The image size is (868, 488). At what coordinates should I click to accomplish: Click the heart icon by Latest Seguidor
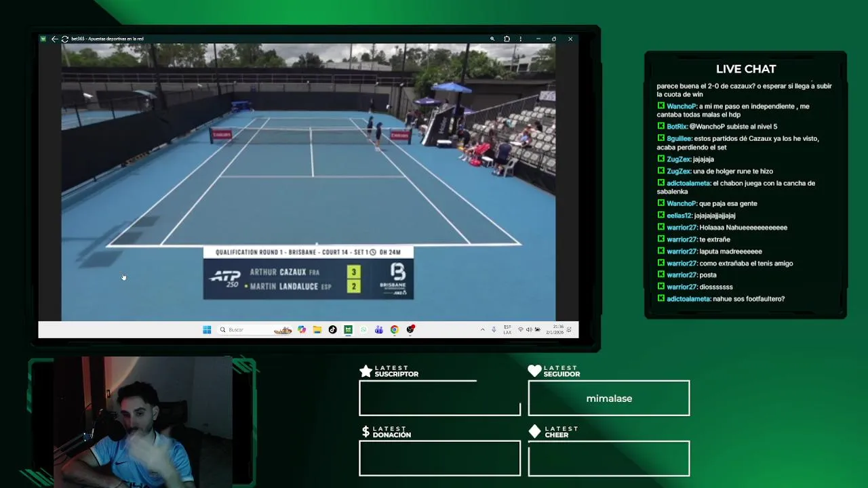[x=534, y=371]
